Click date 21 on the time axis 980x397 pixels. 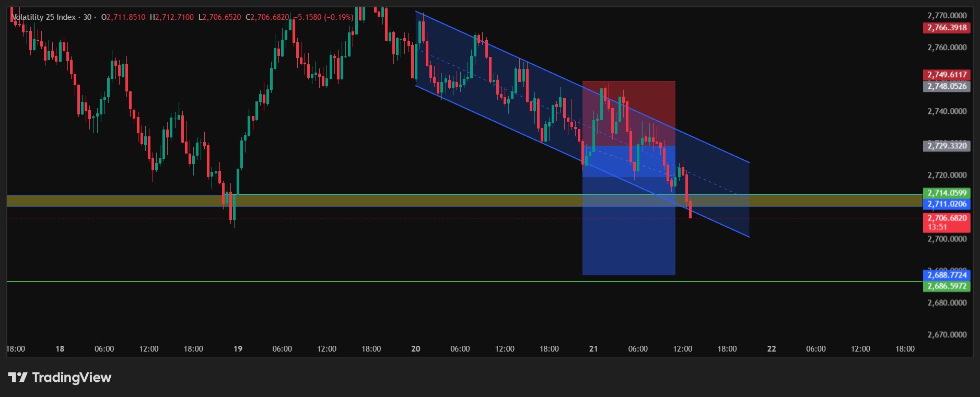593,349
